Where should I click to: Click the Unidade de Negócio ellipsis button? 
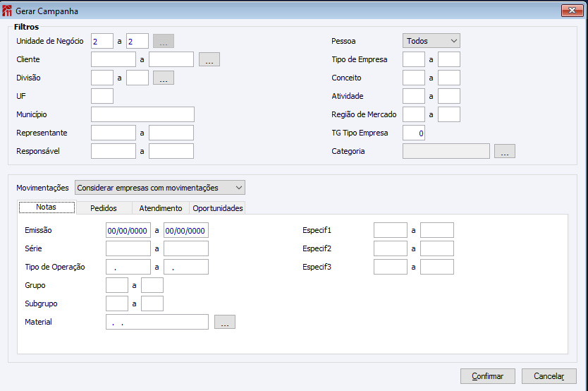(164, 42)
